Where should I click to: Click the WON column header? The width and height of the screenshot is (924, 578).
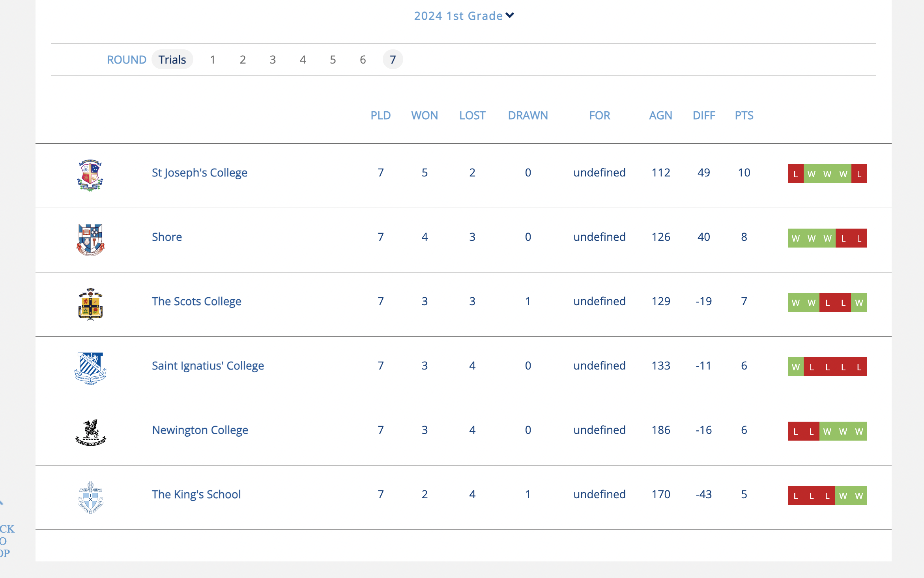(x=425, y=115)
